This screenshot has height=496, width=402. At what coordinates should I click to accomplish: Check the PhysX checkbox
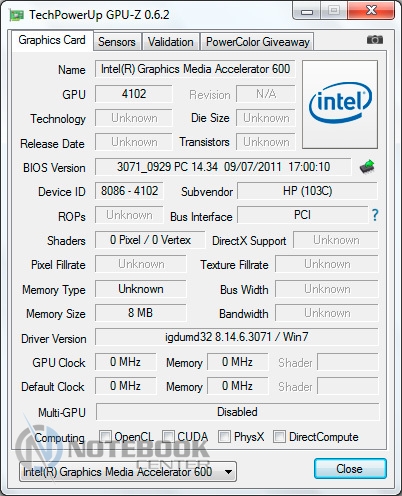pos(224,436)
